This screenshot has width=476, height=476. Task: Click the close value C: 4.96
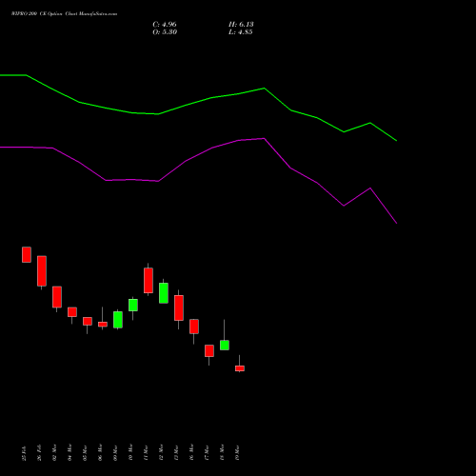click(x=165, y=25)
